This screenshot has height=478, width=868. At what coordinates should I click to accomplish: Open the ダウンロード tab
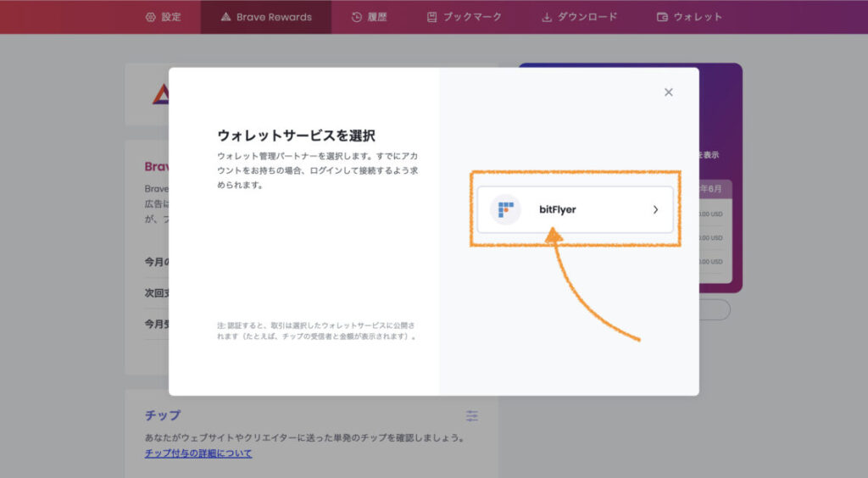coord(587,17)
